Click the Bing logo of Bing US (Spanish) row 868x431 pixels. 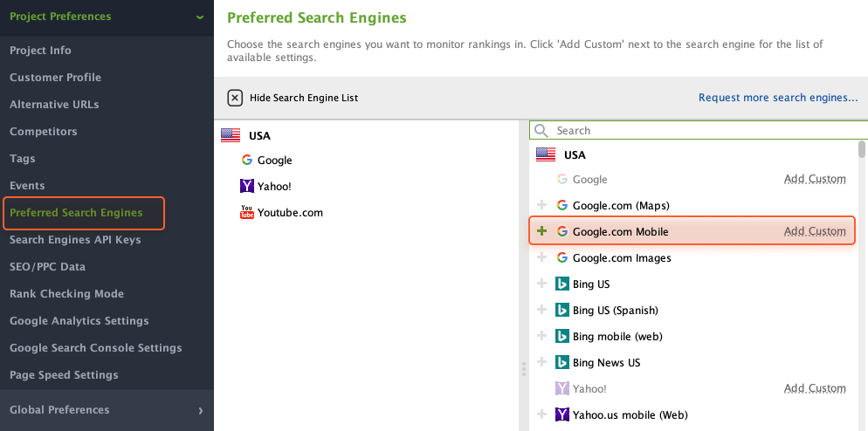point(562,310)
